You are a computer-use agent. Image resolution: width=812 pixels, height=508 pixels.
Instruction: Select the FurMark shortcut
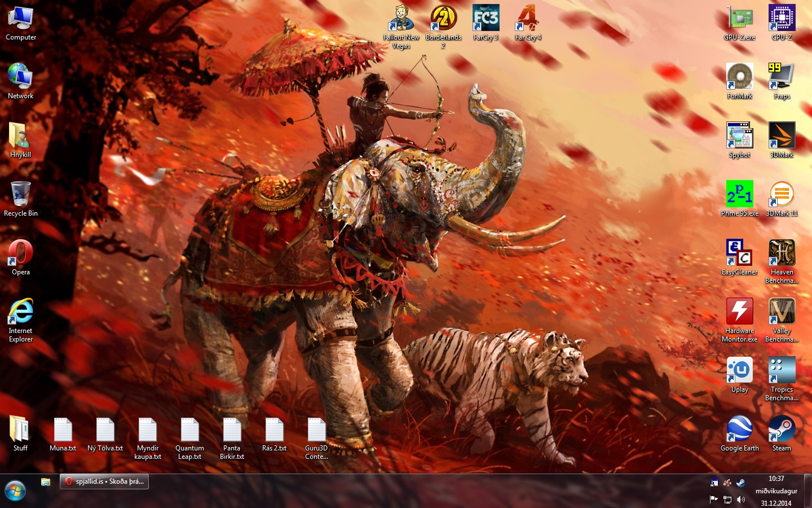739,76
